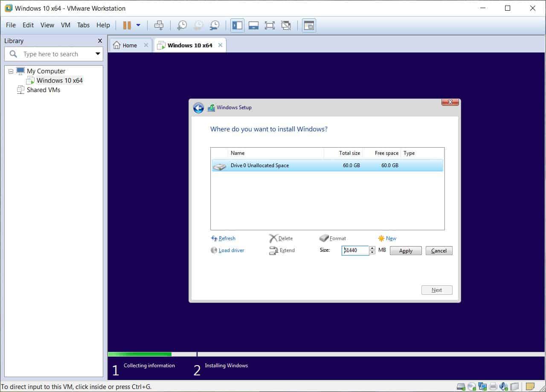The width and height of the screenshot is (546, 392).
Task: Enter full screen mode icon
Action: (x=270, y=25)
